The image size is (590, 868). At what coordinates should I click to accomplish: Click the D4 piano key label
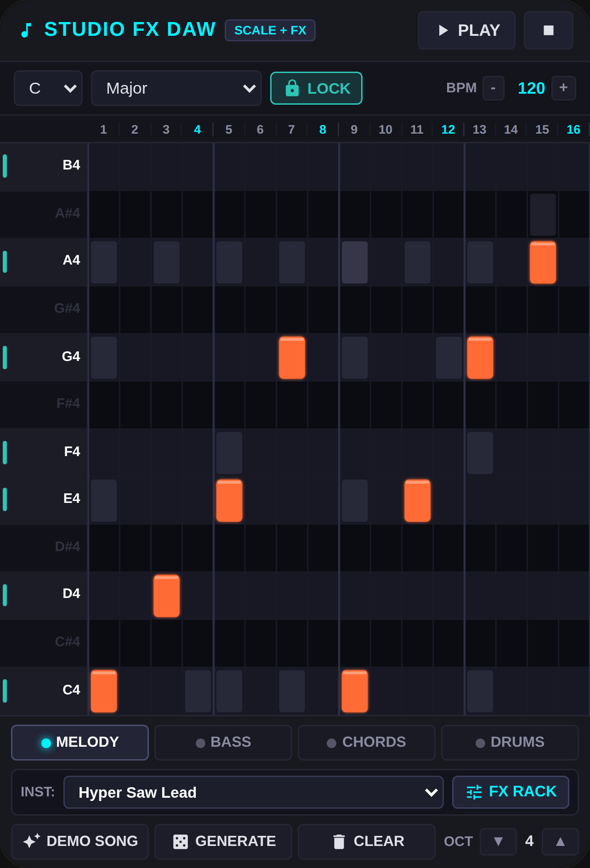tap(44, 594)
